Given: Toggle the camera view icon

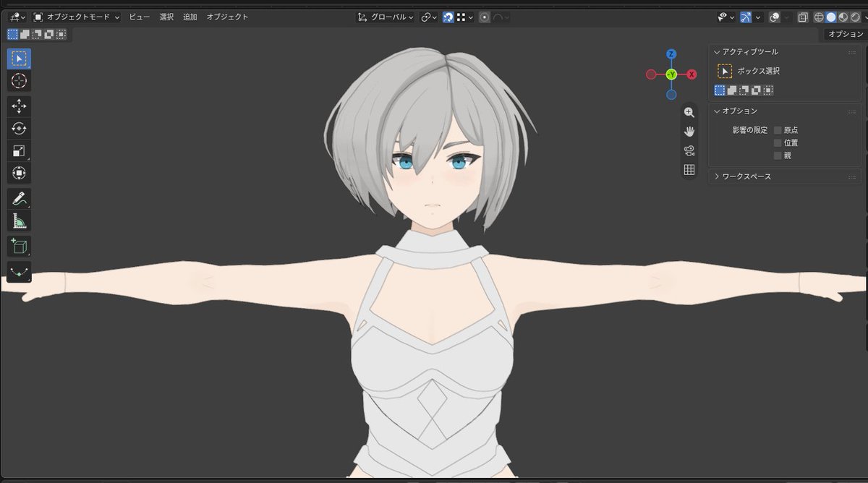Looking at the screenshot, I should click(689, 150).
